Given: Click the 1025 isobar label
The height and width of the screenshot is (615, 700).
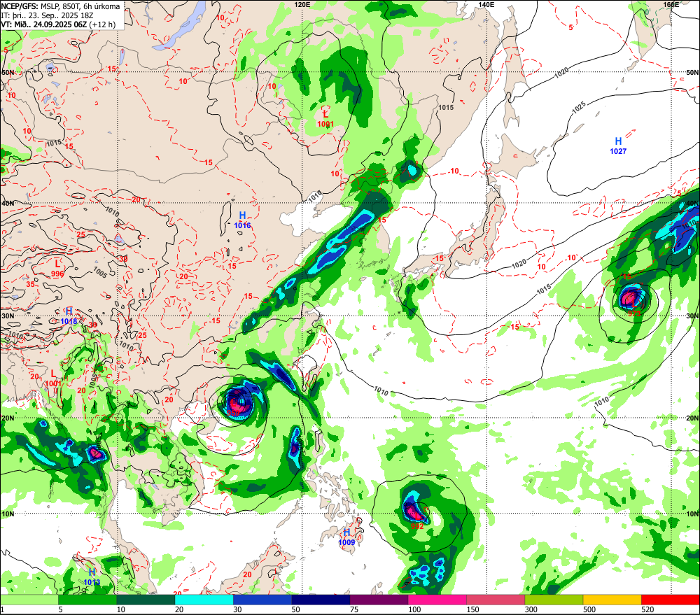Looking at the screenshot, I should (x=579, y=107).
